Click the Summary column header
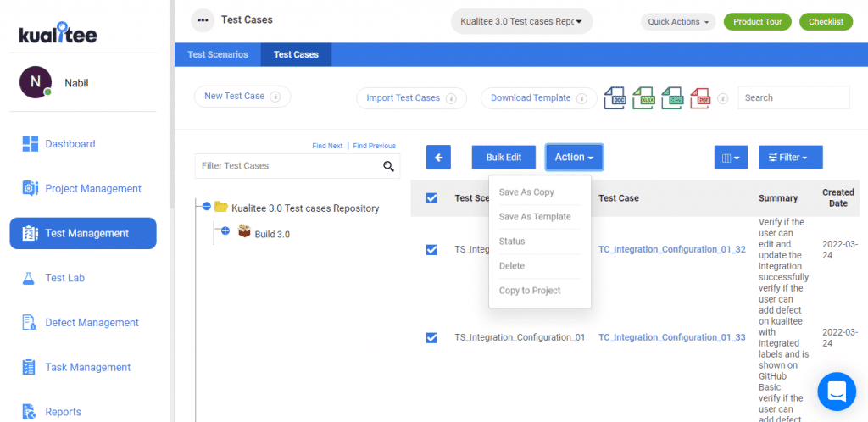Image resolution: width=868 pixels, height=422 pixels. coord(778,198)
